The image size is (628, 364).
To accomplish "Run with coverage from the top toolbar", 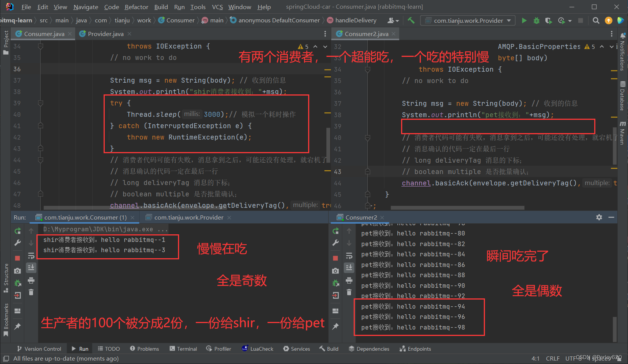I will click(548, 20).
